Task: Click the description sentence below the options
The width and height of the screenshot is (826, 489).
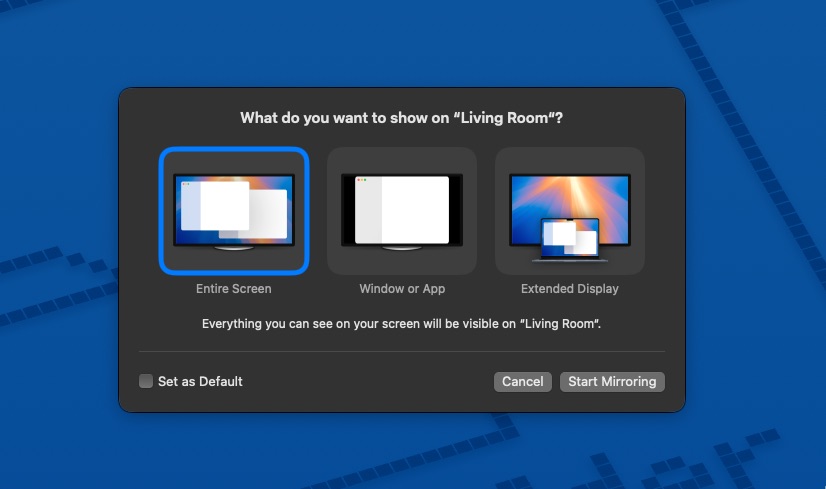Action: click(401, 324)
